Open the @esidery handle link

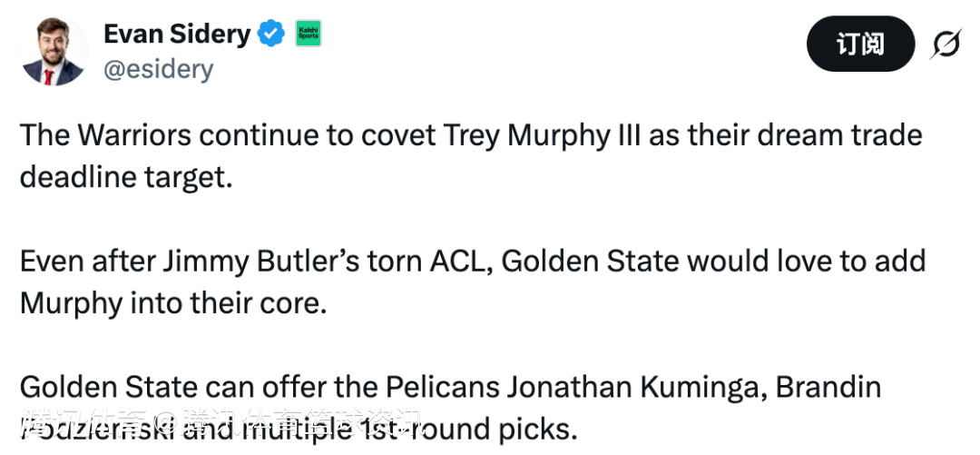coord(158,69)
